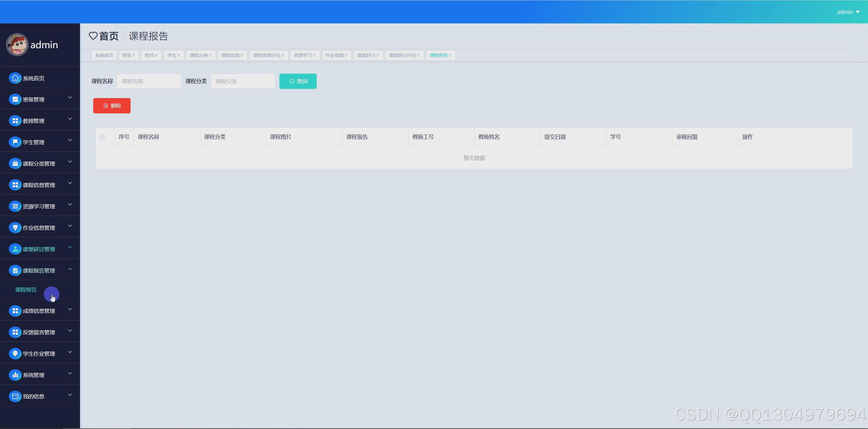Collapse the 课程报告管理 menu chevron
The height and width of the screenshot is (429, 868).
tap(70, 269)
